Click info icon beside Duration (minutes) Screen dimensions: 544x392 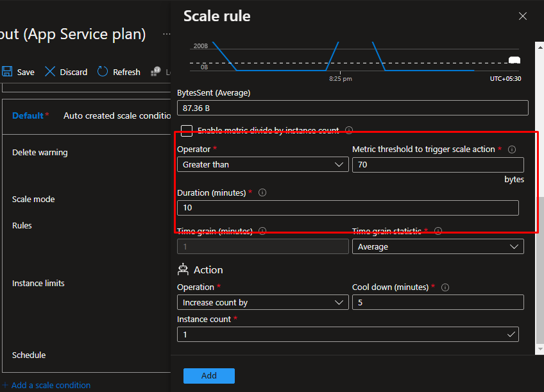pos(262,192)
